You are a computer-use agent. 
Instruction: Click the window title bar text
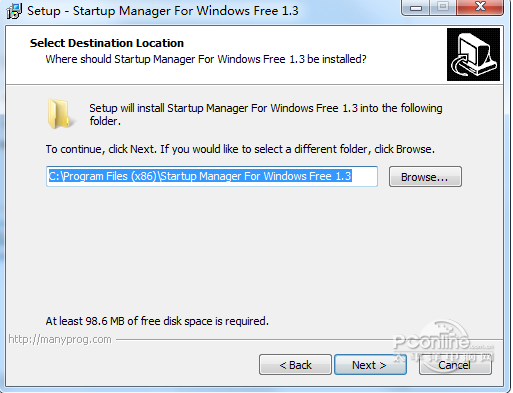[x=163, y=11]
